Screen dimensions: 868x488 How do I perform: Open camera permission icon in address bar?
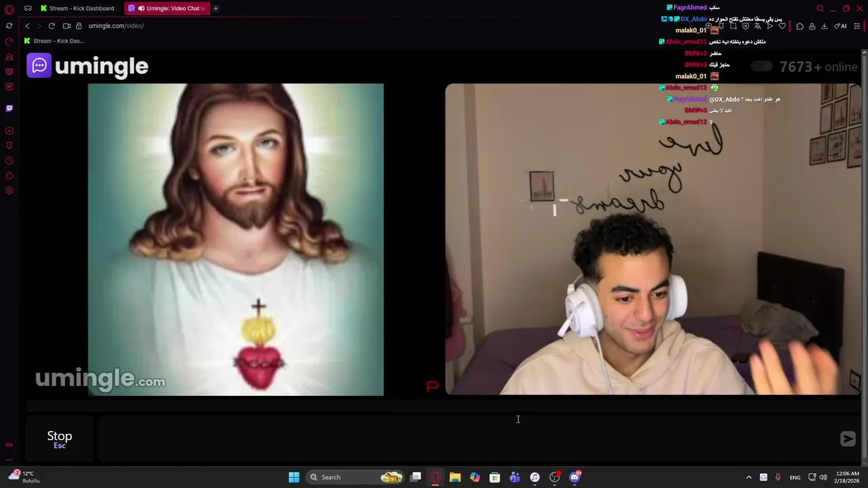[x=66, y=26]
